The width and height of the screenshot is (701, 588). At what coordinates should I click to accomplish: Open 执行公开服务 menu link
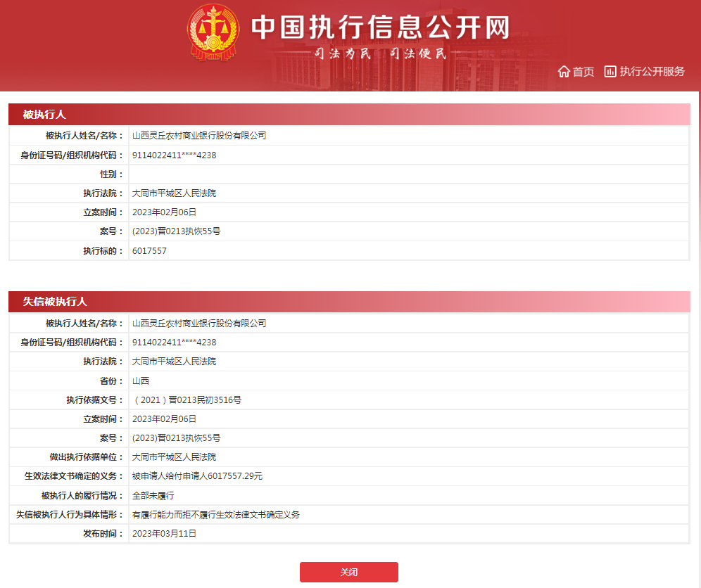tap(652, 72)
